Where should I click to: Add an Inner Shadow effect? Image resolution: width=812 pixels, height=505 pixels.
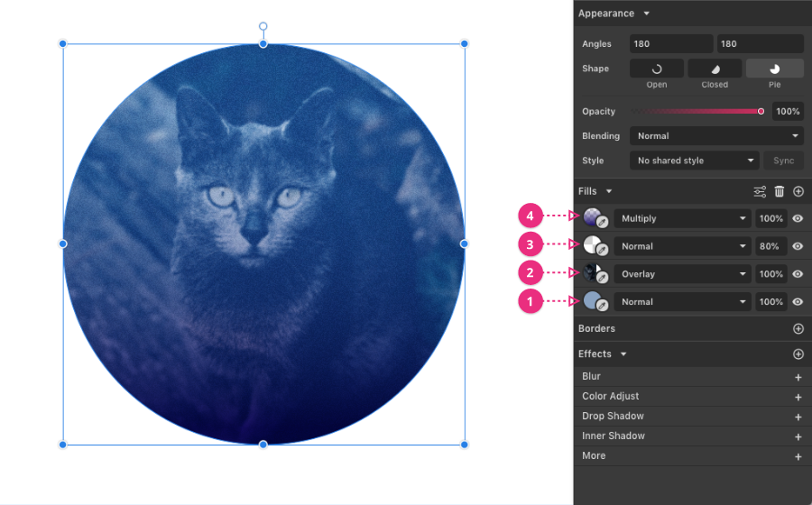798,436
